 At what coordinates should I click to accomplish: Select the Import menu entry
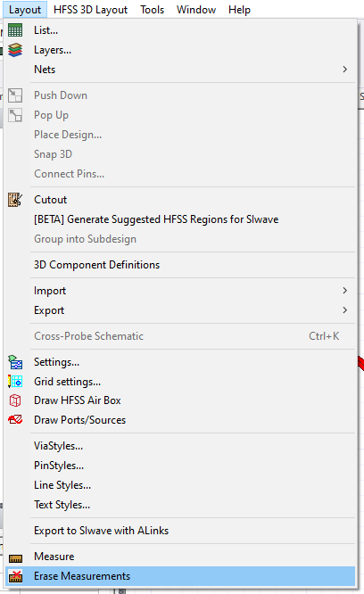coord(180,291)
